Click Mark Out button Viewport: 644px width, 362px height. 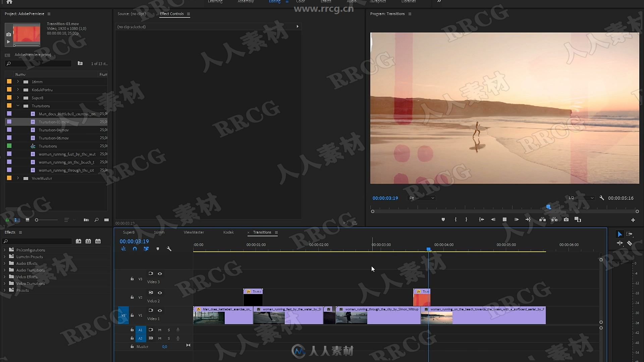(x=466, y=220)
